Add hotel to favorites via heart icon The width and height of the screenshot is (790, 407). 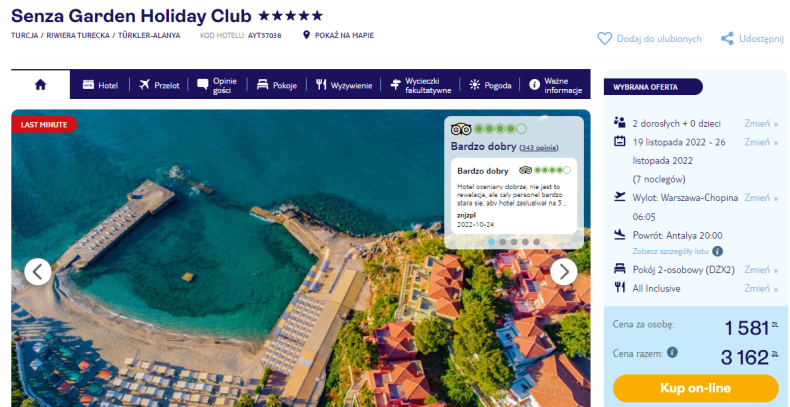tap(605, 39)
